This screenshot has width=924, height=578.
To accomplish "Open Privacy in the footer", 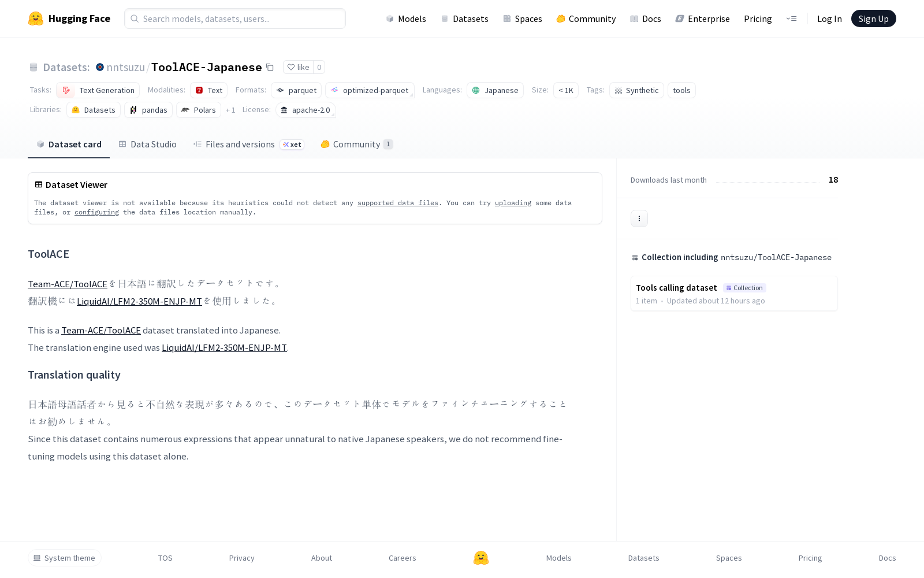I will [x=241, y=558].
